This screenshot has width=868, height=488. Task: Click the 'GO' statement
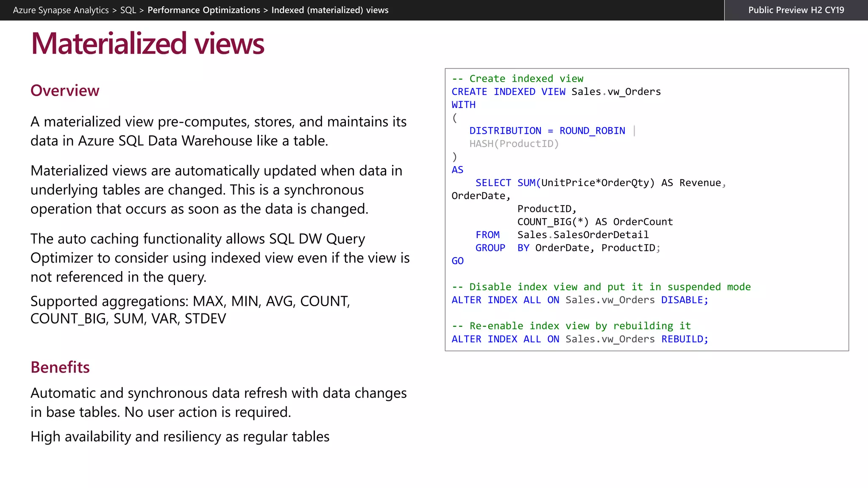pyautogui.click(x=457, y=261)
